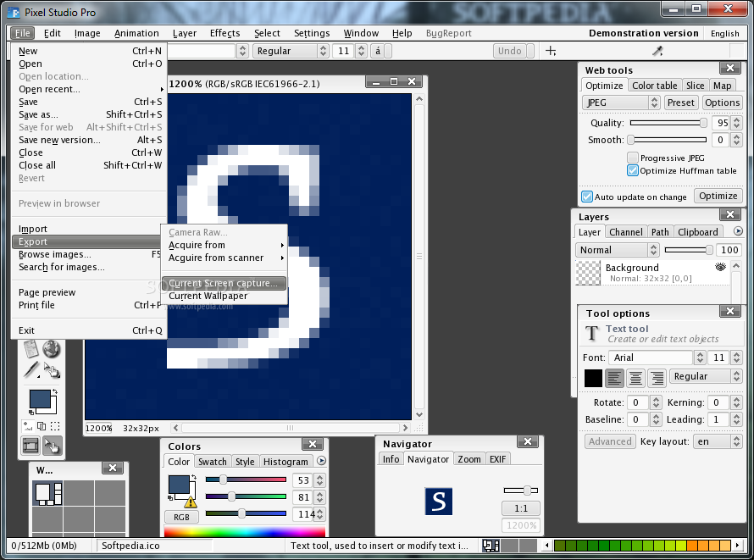Open the Regular style dropdown in Tool options
This screenshot has height=560, width=754.
point(705,376)
